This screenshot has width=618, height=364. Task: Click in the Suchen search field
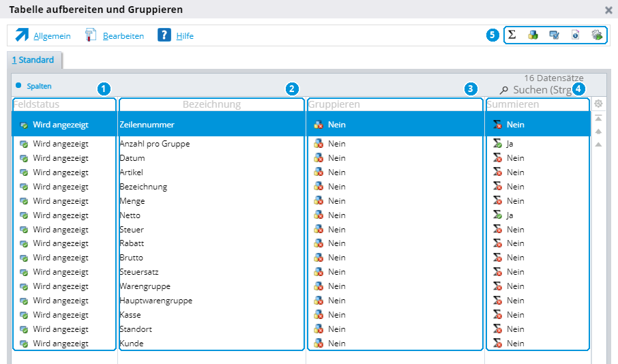542,90
